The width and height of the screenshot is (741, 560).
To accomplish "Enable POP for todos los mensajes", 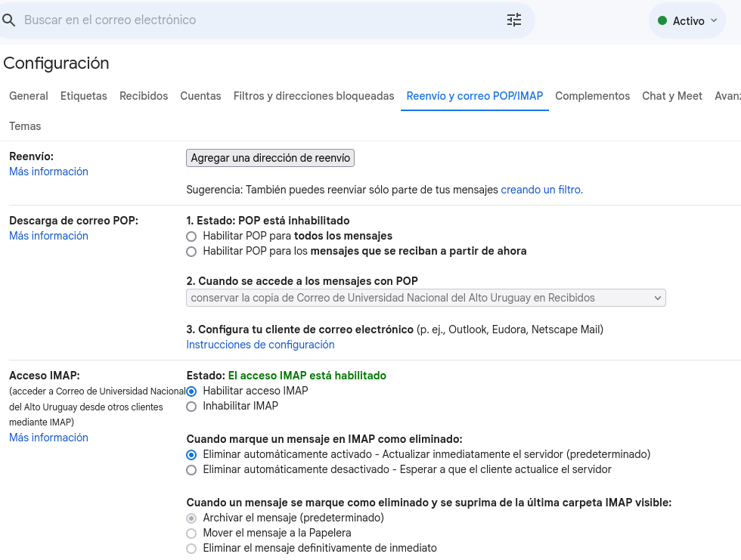I will coord(191,237).
